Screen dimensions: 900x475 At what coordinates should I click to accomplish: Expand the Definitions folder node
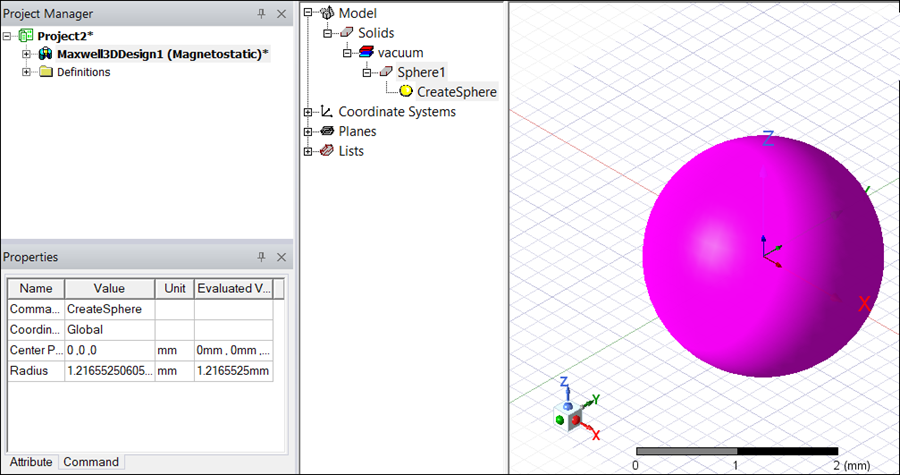[26, 72]
